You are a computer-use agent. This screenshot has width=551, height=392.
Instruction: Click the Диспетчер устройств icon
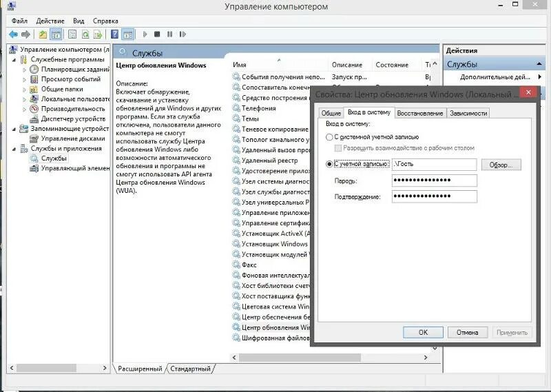[x=34, y=118]
